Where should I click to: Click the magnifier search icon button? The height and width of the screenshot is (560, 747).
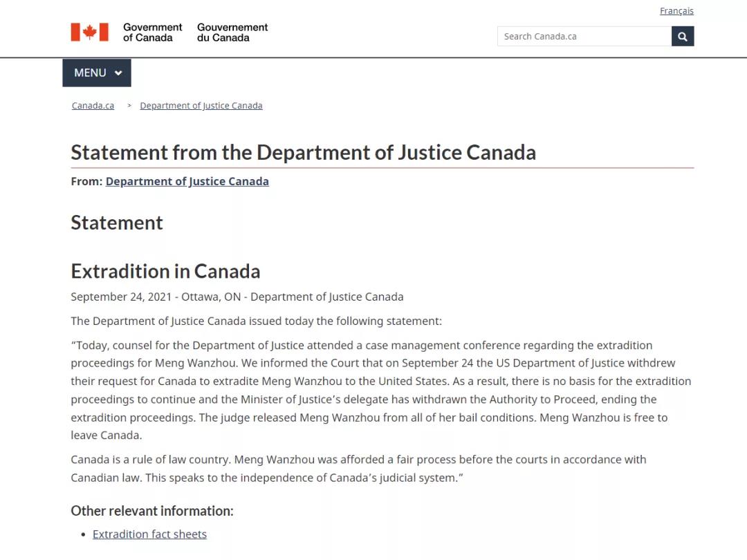coord(682,36)
